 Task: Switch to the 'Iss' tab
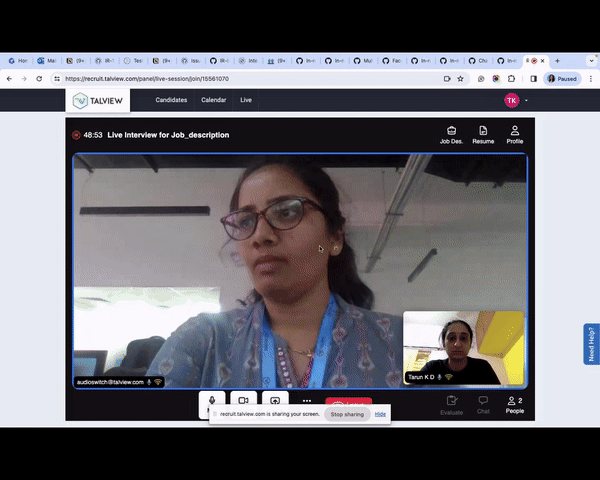190,61
